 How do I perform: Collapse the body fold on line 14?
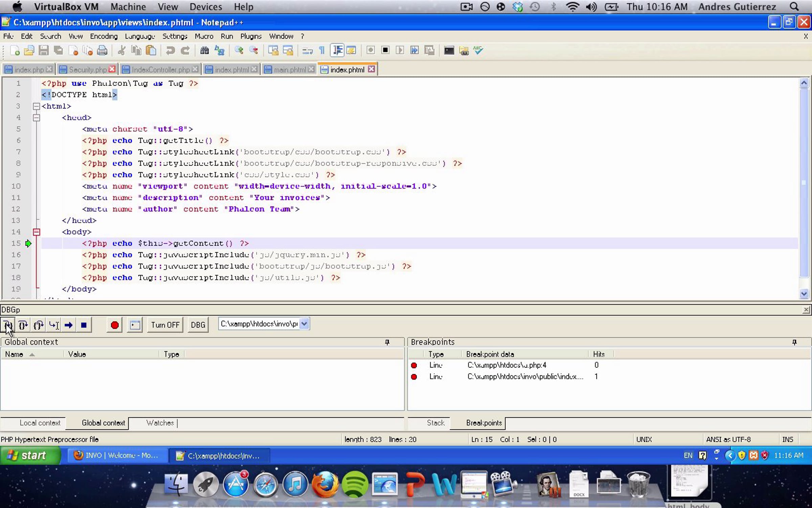(x=36, y=232)
